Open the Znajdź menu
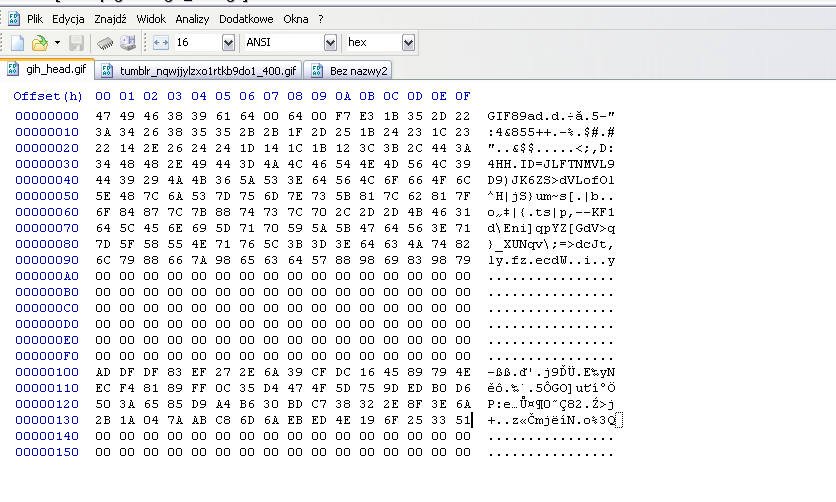 pyautogui.click(x=110, y=19)
